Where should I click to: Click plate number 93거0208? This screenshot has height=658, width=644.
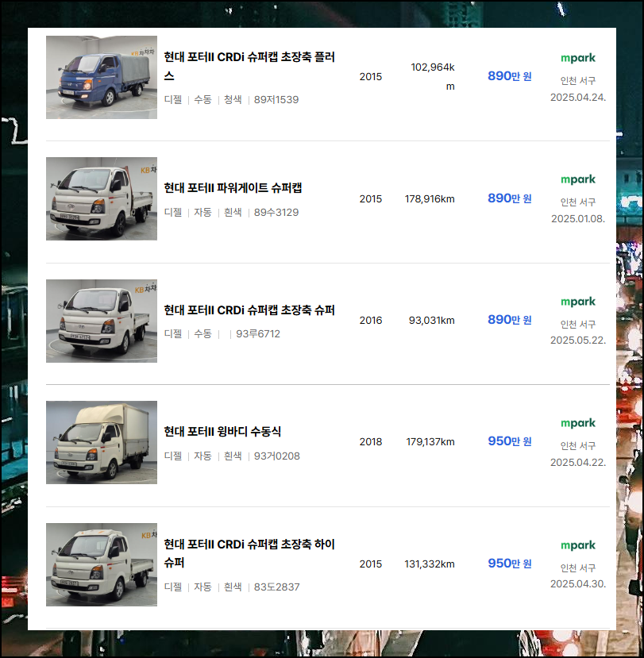pos(276,456)
